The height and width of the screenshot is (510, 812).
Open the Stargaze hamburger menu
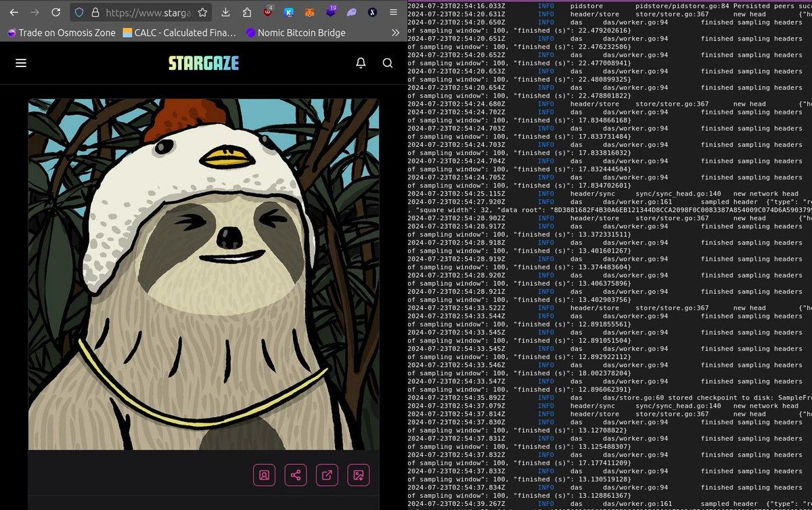(x=21, y=63)
